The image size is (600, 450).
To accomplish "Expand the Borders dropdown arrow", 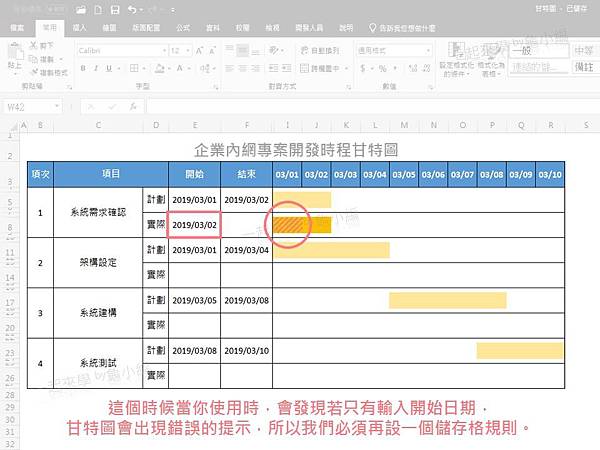I will coord(144,69).
